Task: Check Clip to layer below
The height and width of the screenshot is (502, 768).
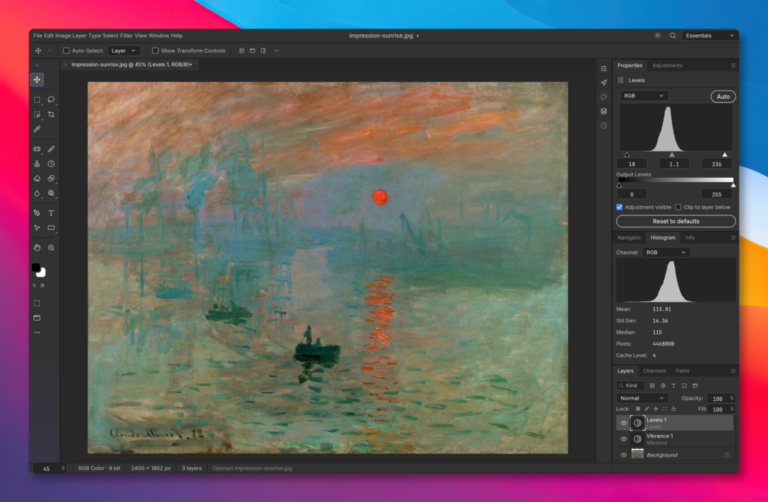Action: point(678,207)
